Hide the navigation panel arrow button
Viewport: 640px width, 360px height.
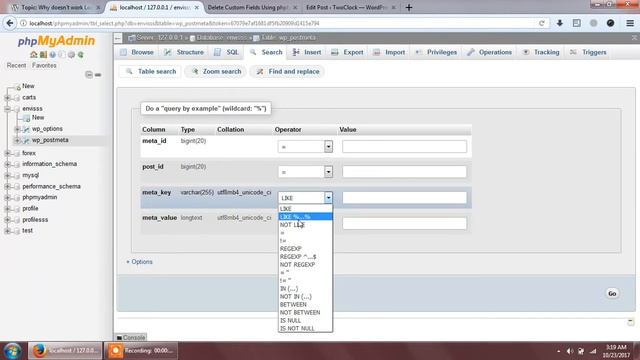point(118,38)
